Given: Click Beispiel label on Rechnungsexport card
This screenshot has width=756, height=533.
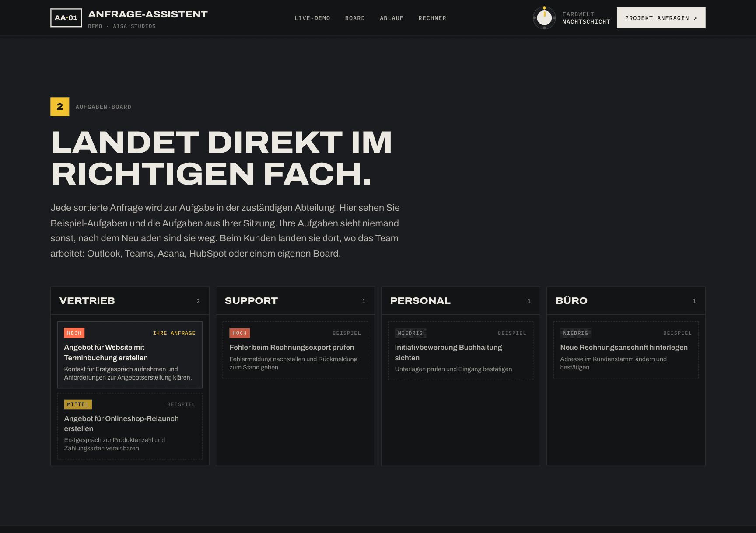Looking at the screenshot, I should [x=346, y=333].
